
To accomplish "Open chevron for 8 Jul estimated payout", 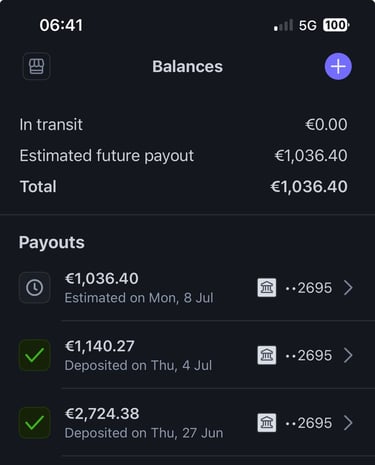I will tap(348, 288).
